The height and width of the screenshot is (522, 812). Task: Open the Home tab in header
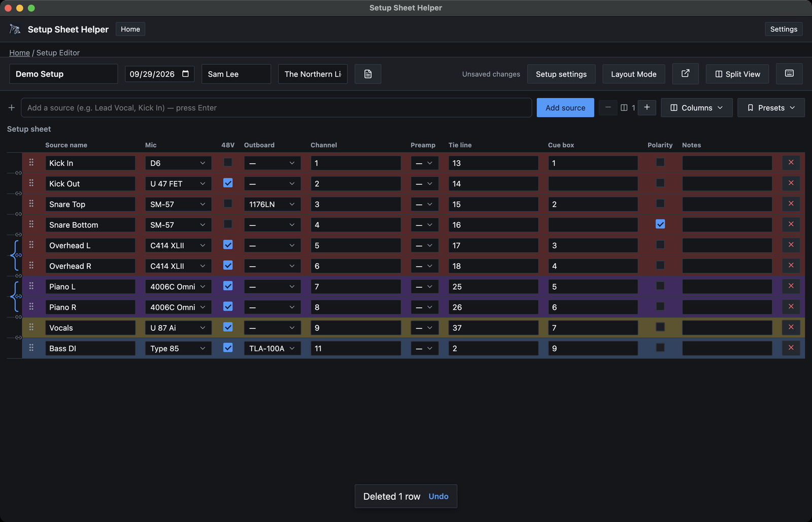[x=130, y=29]
